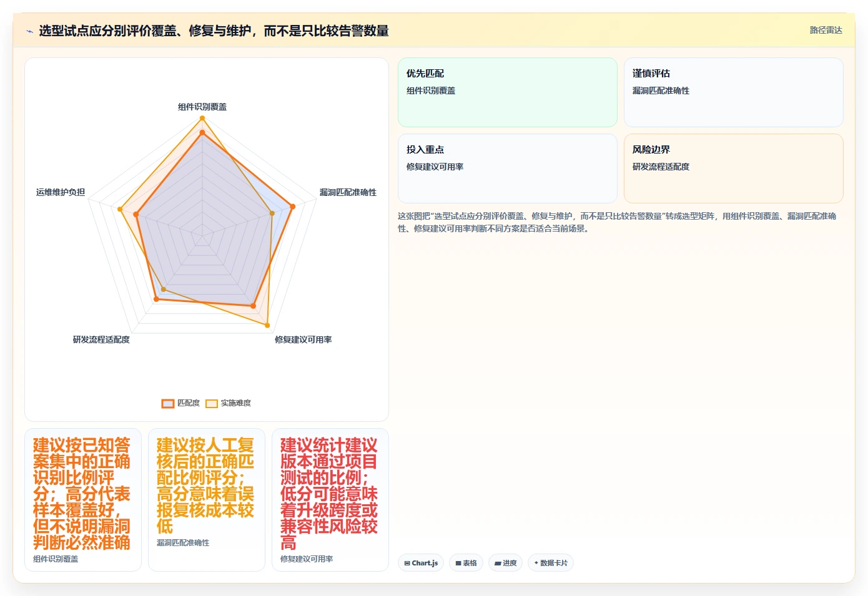Click the yellow 实施难度 legend color box
Viewport: 868px width, 596px height.
point(212,404)
